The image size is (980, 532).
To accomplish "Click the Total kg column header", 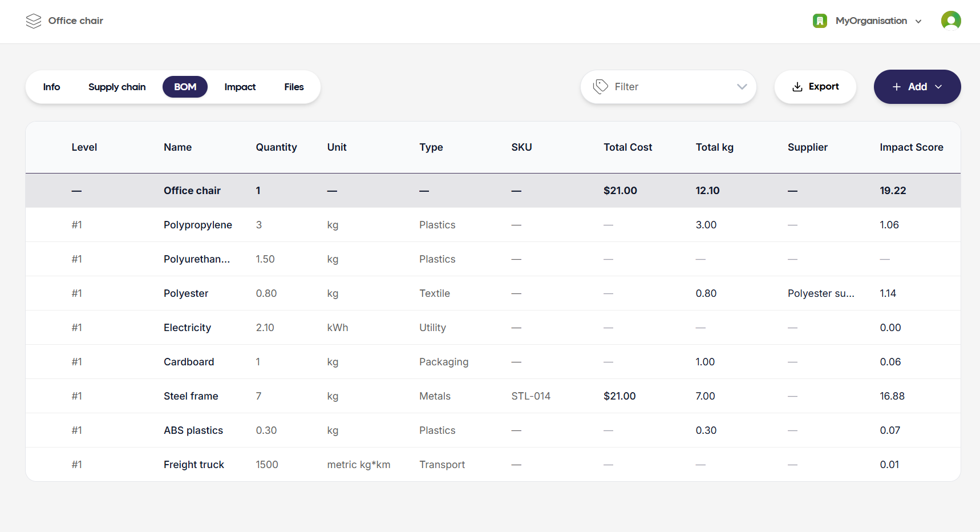I will pyautogui.click(x=714, y=147).
